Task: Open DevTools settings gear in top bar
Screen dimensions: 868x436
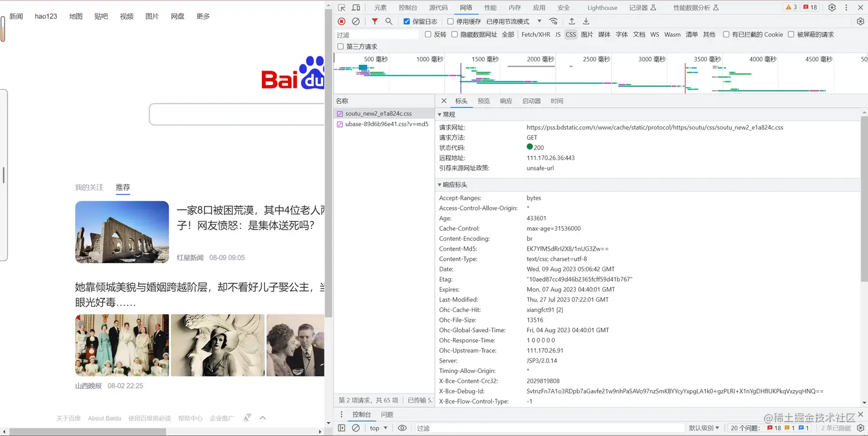Action: [832, 7]
